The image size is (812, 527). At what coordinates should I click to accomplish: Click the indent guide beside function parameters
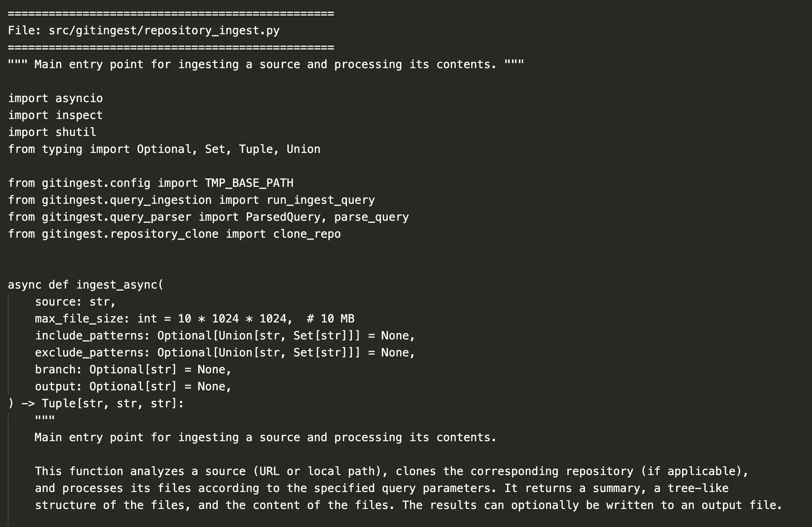click(8, 344)
